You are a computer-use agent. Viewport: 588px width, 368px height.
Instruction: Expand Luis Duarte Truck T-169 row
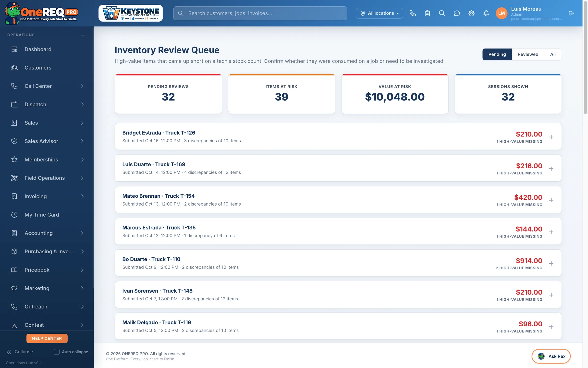pyautogui.click(x=551, y=169)
